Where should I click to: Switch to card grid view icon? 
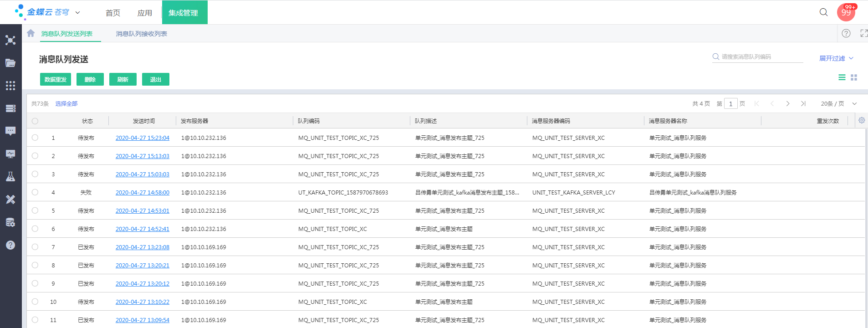pos(854,77)
